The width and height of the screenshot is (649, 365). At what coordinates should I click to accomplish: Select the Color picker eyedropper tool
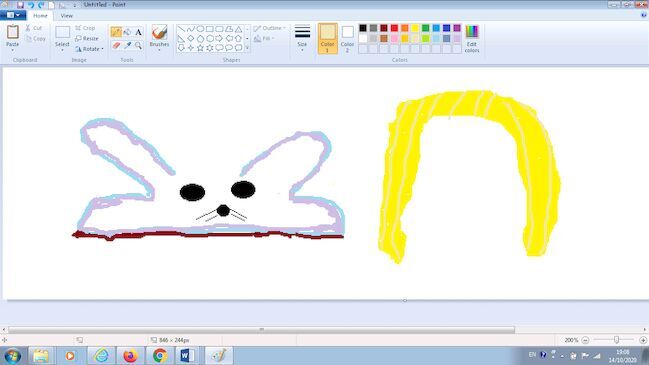pyautogui.click(x=127, y=45)
